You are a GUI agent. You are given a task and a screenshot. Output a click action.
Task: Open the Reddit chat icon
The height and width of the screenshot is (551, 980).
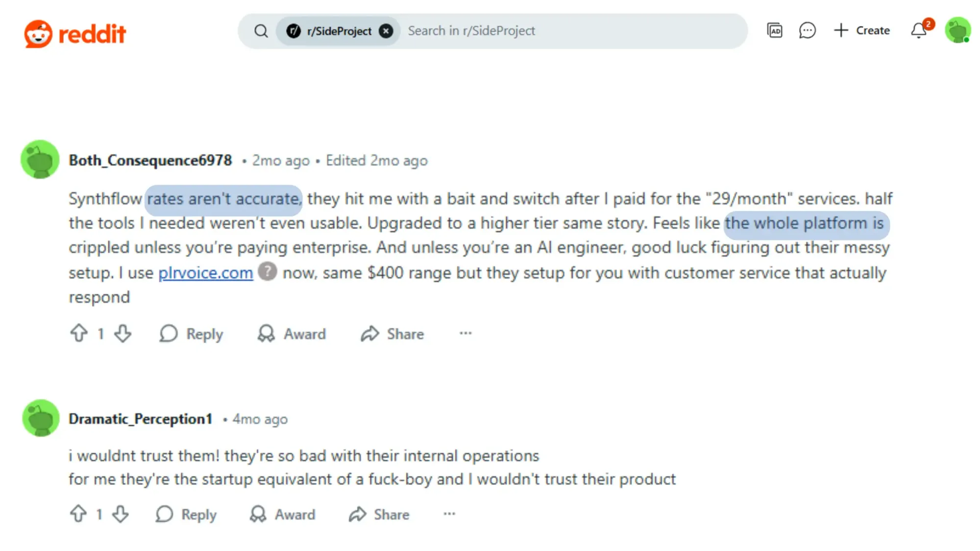pyautogui.click(x=807, y=30)
